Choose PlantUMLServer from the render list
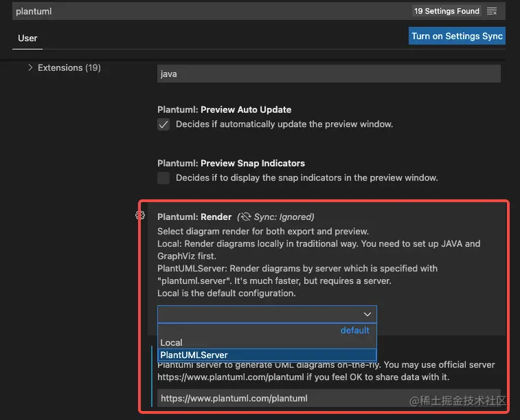The height and width of the screenshot is (420, 520). pos(267,355)
